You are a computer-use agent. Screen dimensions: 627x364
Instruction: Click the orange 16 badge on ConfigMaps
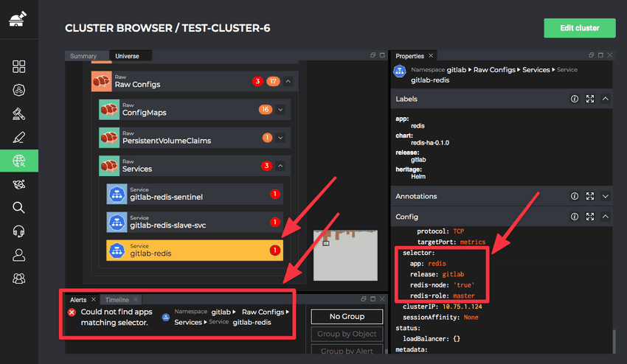point(265,110)
